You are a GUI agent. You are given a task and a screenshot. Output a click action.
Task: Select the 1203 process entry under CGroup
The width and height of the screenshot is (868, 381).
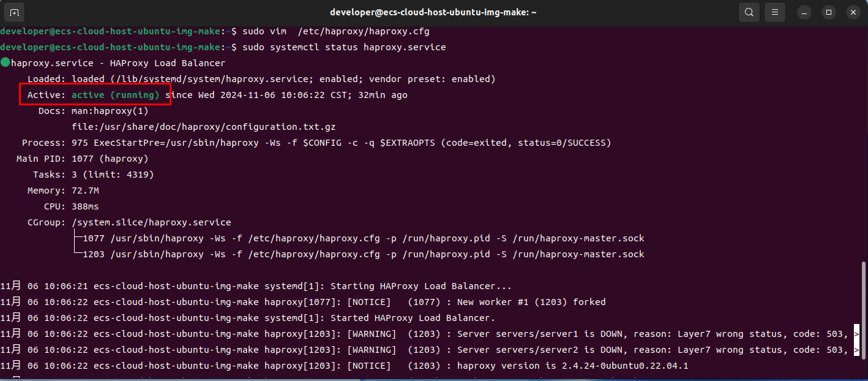tap(363, 254)
